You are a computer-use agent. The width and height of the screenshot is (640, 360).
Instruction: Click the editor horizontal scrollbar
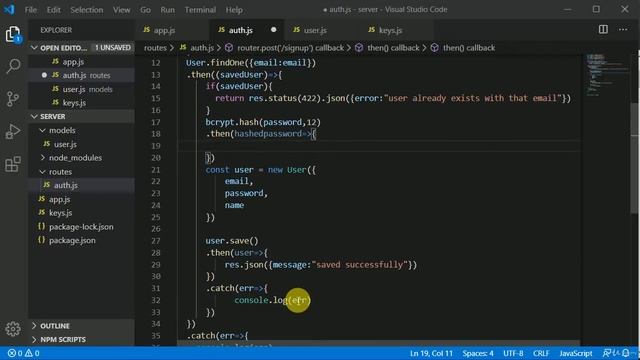pyautogui.click(x=378, y=343)
